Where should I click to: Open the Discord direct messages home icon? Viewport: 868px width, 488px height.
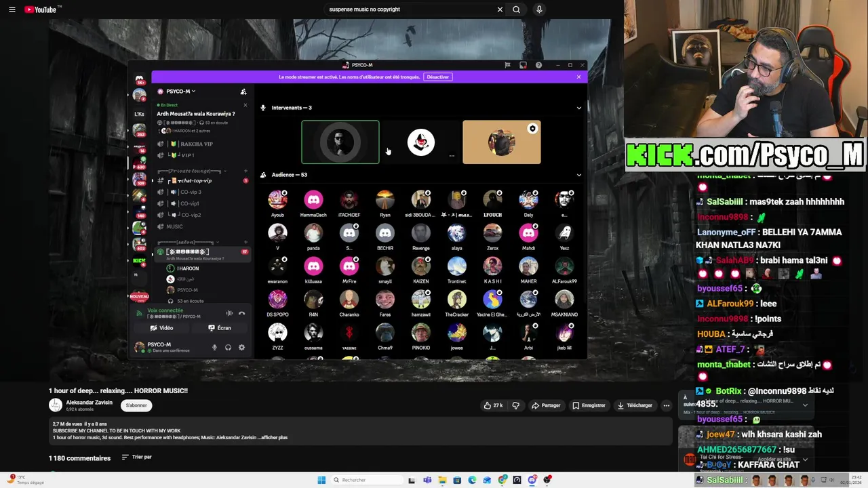(139, 80)
